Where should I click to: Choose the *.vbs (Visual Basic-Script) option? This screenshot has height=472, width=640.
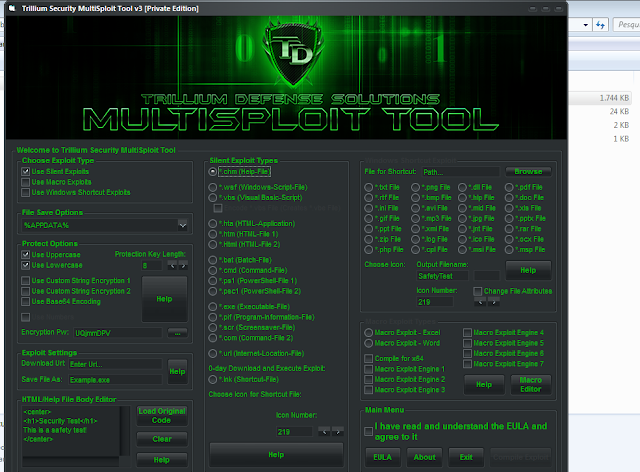(213, 198)
